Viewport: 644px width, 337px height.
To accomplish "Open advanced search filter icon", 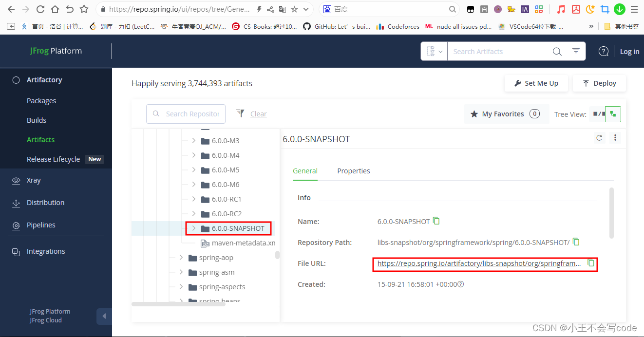I will (576, 51).
